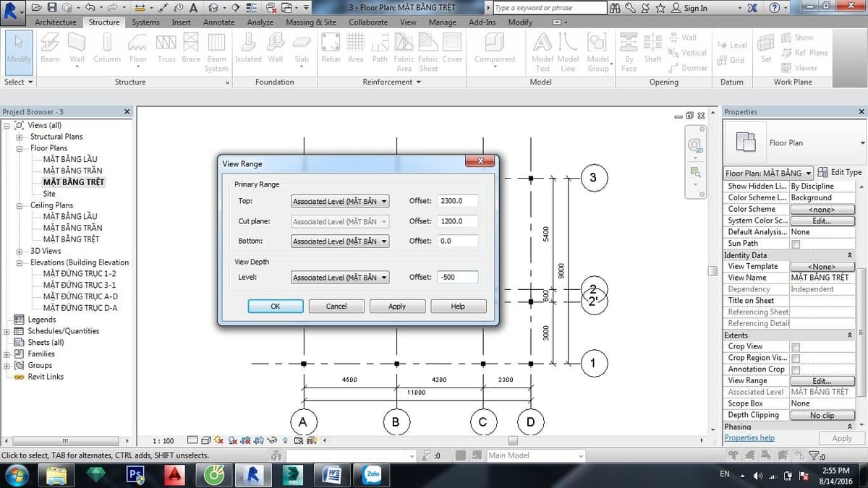Click the Save icon in quick access toolbar
Image resolution: width=868 pixels, height=488 pixels.
tap(53, 8)
